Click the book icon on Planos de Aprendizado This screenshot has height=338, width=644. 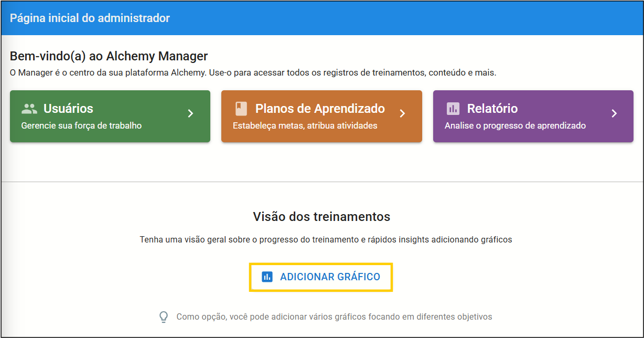(241, 109)
